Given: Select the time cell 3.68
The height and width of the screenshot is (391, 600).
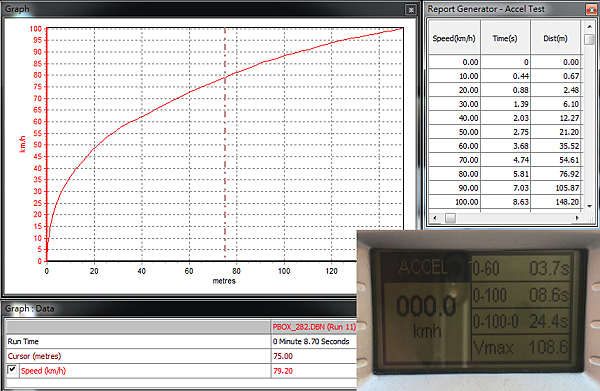Looking at the screenshot, I should (x=505, y=146).
